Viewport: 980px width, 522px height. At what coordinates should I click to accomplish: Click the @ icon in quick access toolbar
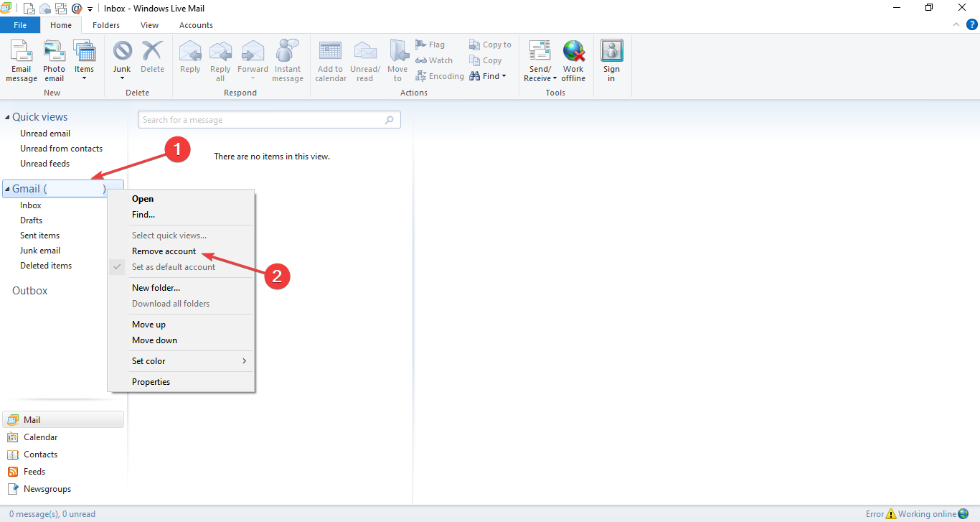click(77, 9)
